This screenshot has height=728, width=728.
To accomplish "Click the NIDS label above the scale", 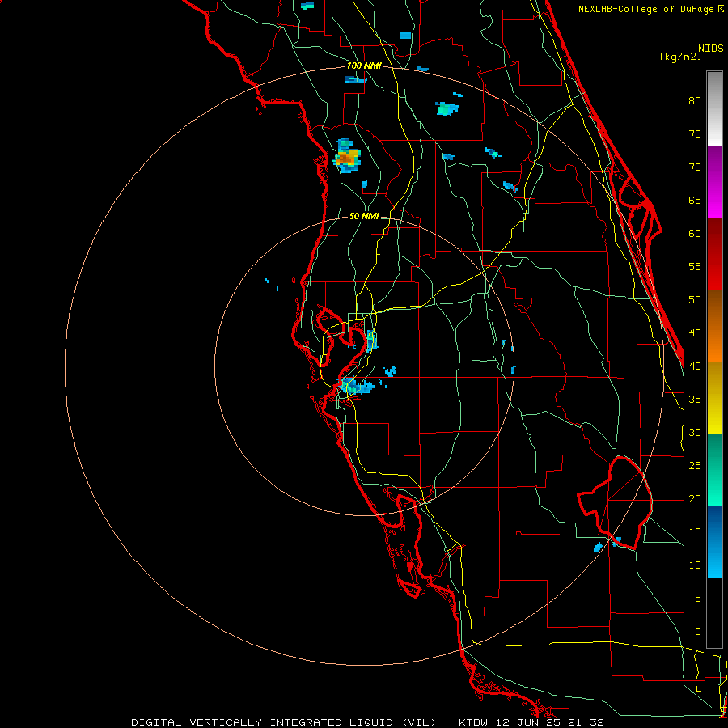I will click(710, 49).
